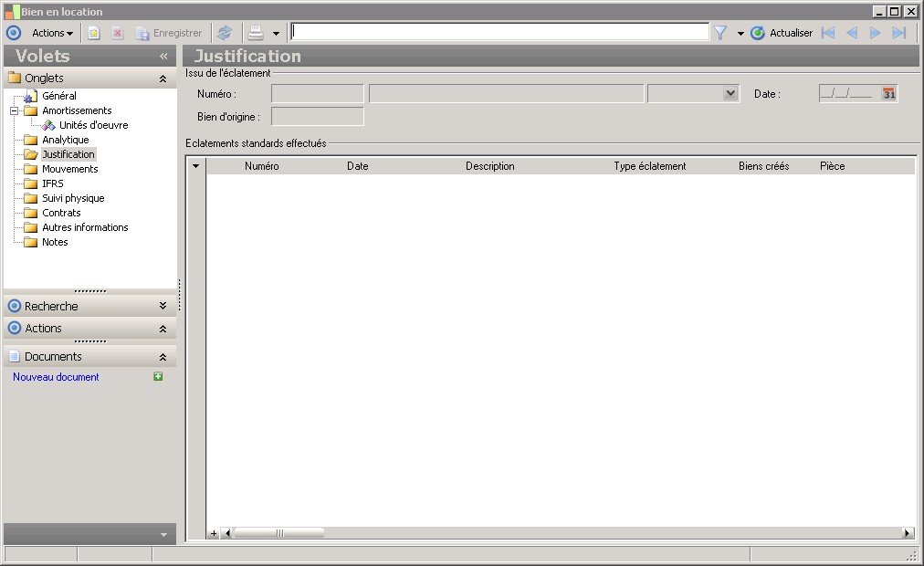
Task: Click the scrollbar right arrow
Action: pos(908,533)
